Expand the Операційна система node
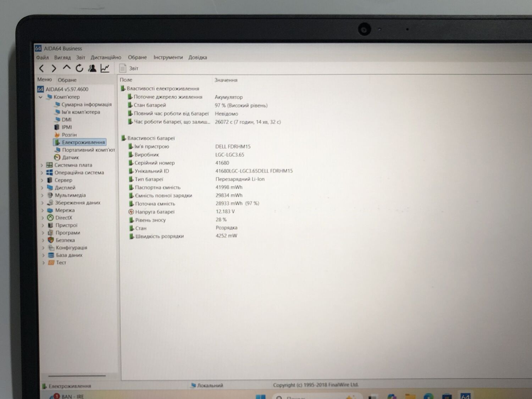532x399 pixels. (x=42, y=173)
